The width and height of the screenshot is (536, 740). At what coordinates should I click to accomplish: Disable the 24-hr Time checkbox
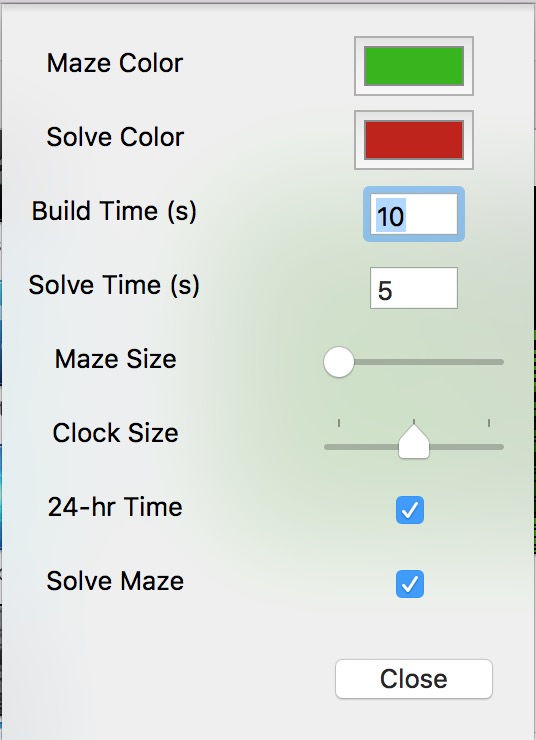[410, 510]
